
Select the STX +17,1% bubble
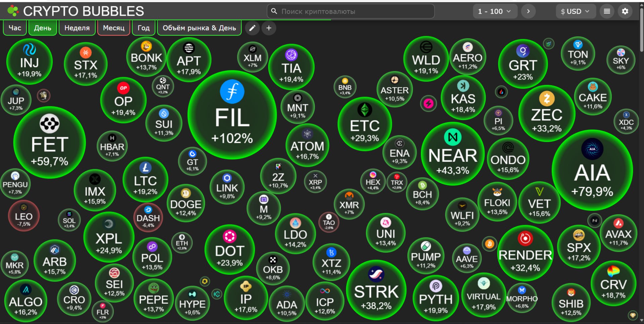(86, 64)
